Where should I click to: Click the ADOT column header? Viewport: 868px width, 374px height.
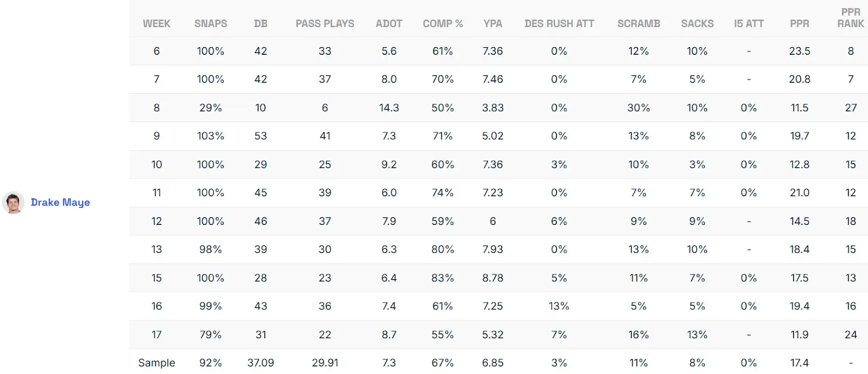coord(389,24)
